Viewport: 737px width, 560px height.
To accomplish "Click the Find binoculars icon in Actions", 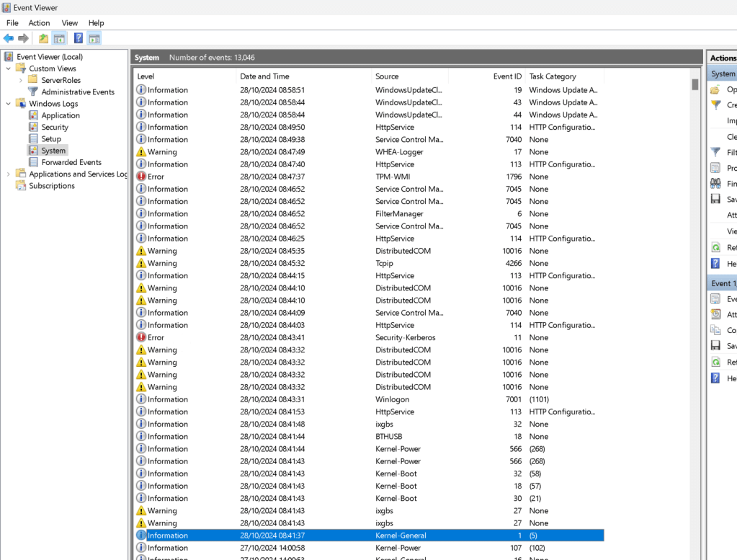I will click(715, 183).
